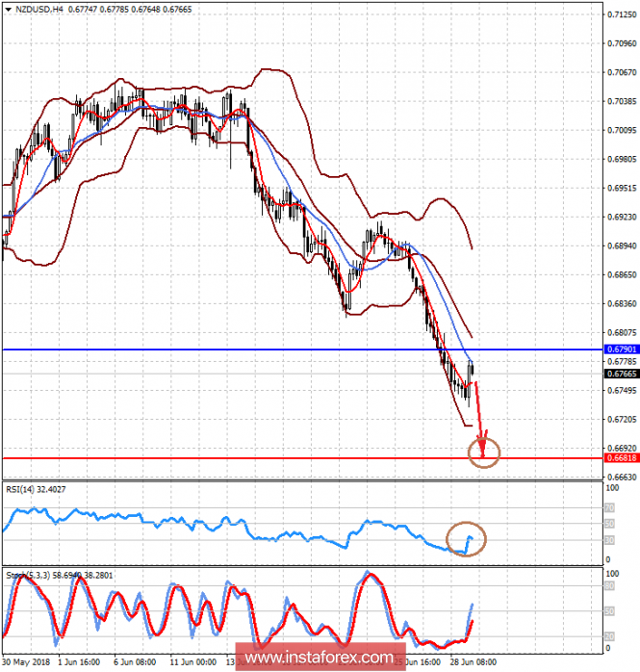Click the triangle arrow beside NZDUSD,H4 title
The height and width of the screenshot is (672, 640).
9,9
